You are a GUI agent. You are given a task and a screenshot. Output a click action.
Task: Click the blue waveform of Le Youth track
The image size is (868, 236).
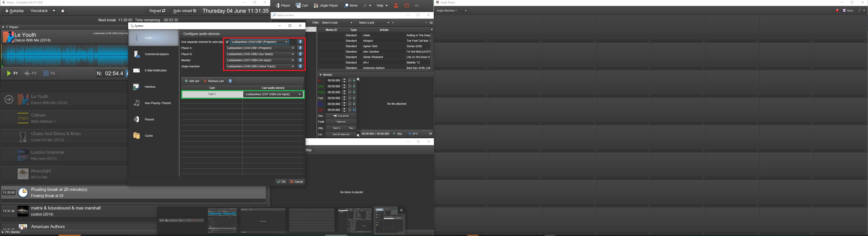pyautogui.click(x=64, y=56)
